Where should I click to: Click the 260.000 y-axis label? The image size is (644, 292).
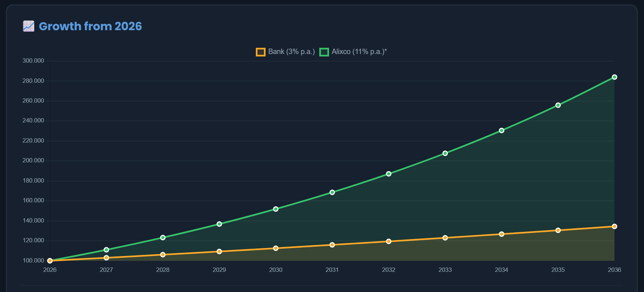coord(33,101)
